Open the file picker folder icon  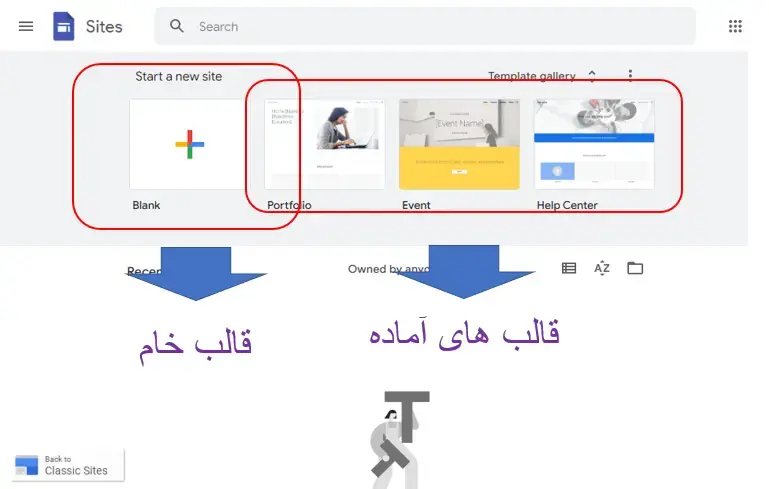coord(635,268)
